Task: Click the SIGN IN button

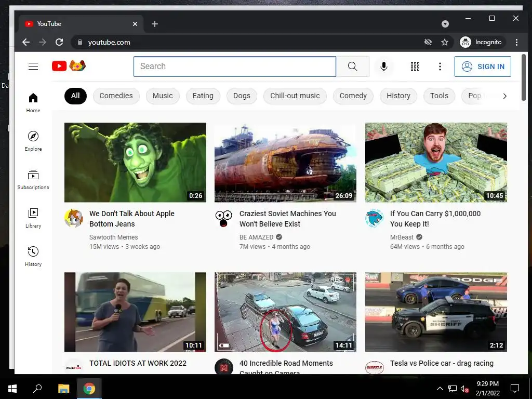Action: pyautogui.click(x=483, y=66)
